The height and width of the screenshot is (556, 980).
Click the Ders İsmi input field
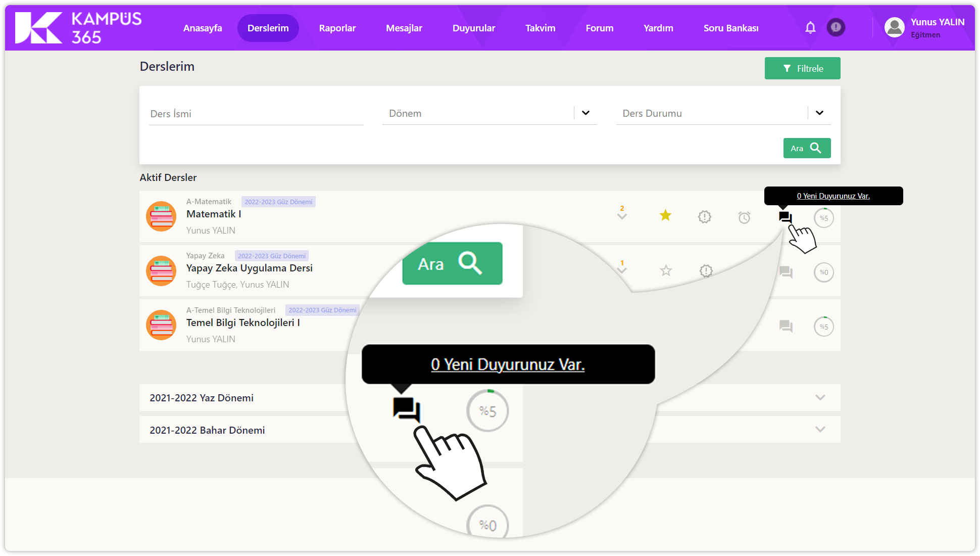[x=256, y=114]
